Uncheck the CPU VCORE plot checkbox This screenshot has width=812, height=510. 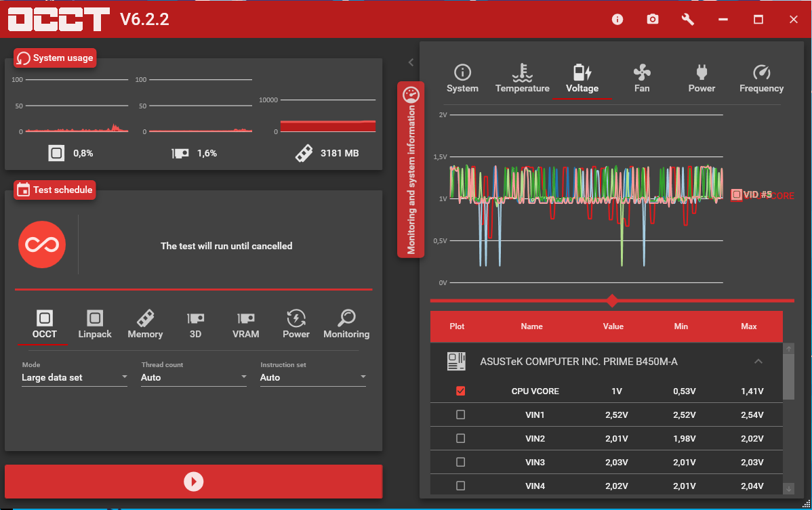pyautogui.click(x=460, y=391)
